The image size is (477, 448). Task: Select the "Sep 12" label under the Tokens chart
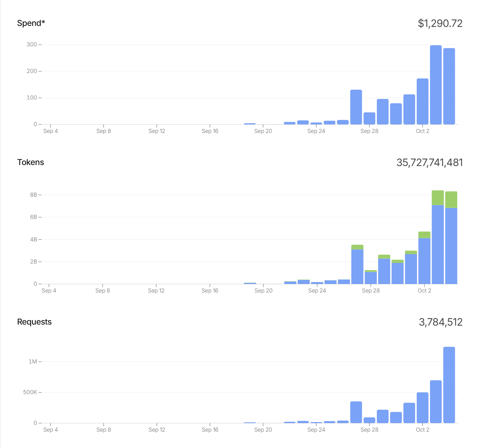point(156,291)
